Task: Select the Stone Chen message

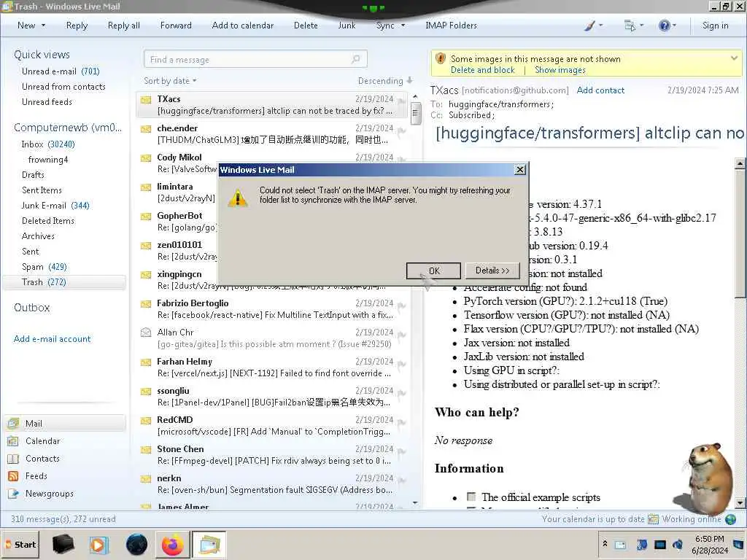Action: tap(271, 455)
